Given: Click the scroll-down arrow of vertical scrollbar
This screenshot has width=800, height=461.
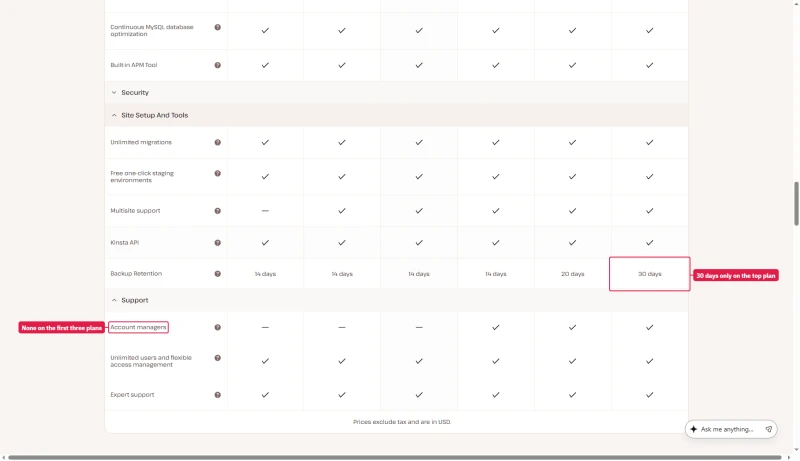Looking at the screenshot, I should tap(796, 450).
